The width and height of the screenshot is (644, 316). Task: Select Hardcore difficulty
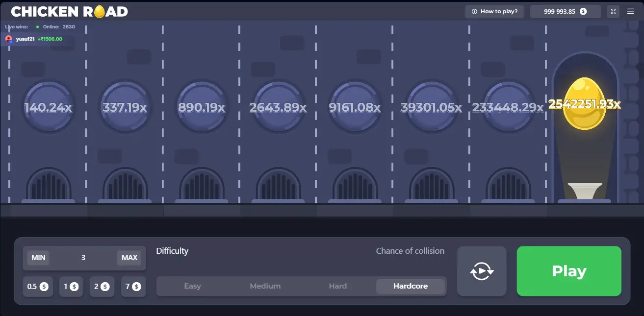coord(411,286)
